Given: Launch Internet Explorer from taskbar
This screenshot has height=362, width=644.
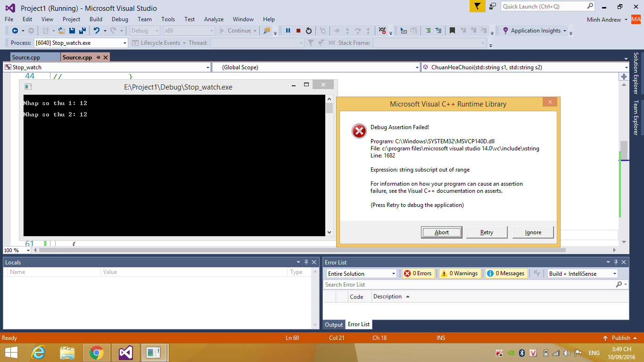Looking at the screenshot, I should click(x=38, y=353).
